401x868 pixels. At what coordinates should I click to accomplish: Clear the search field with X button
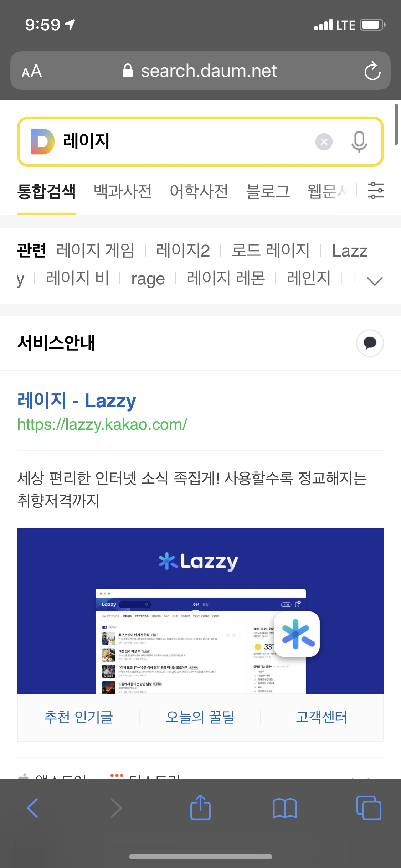(x=324, y=142)
